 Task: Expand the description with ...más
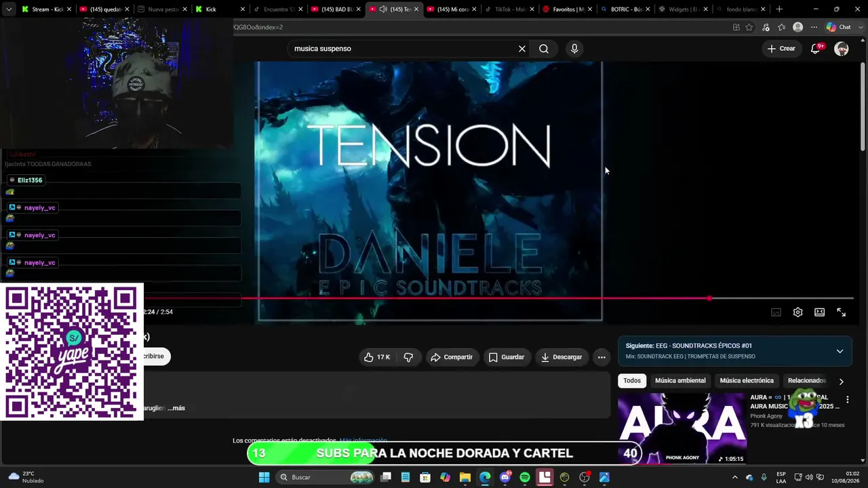pyautogui.click(x=176, y=408)
